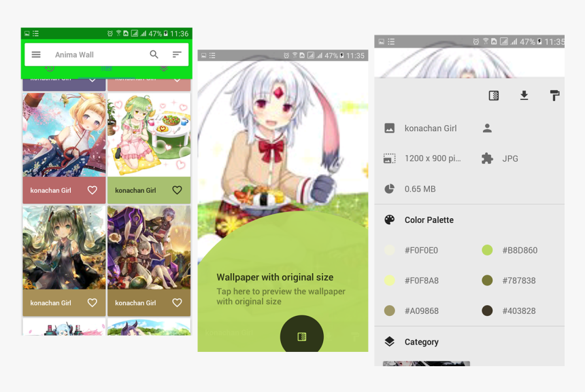Select the 'JPG' format text
The height and width of the screenshot is (392, 585).
pos(510,159)
